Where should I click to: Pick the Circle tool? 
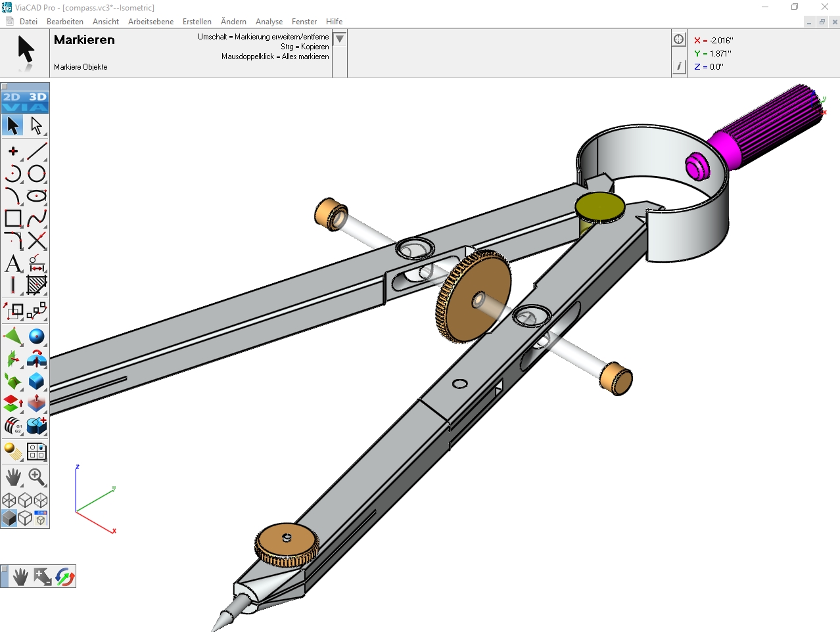click(x=37, y=174)
